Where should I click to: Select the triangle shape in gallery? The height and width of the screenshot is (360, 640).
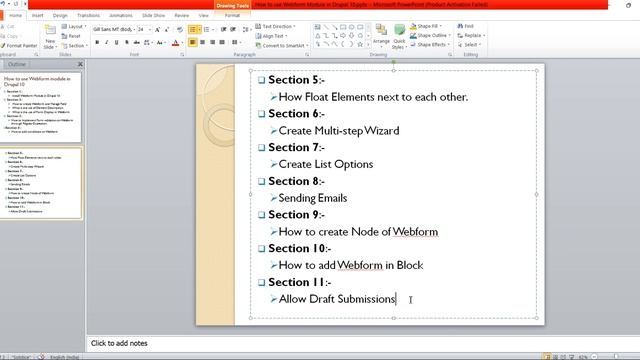[317, 36]
